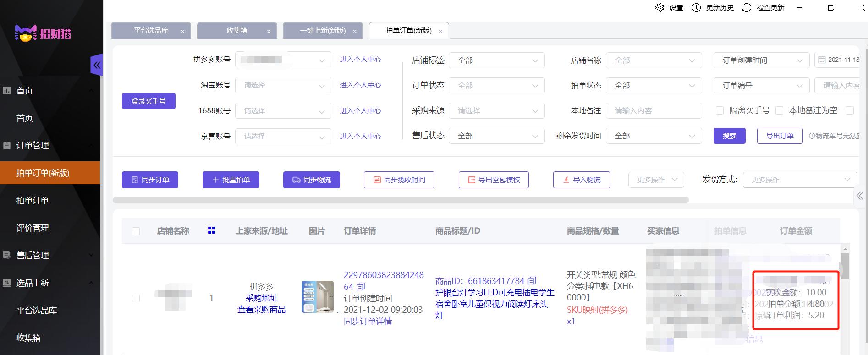Screen dimensions: 868x355
Task: Click the 同步物流 button
Action: (x=312, y=180)
